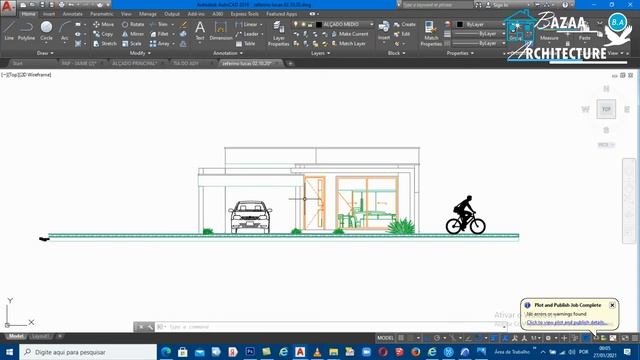Insert a Table from Annotation panel
640x360 pixels.
pos(245,43)
